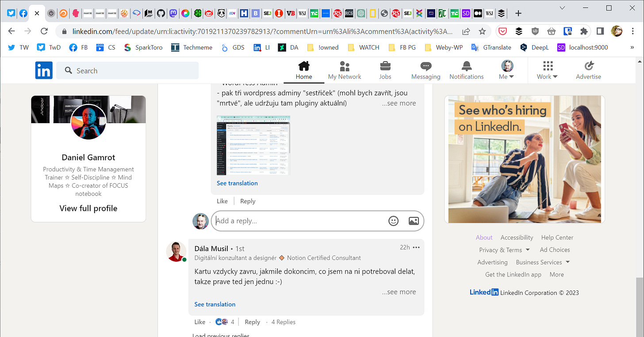The image size is (644, 337).
Task: Insert an emoji into the reply
Action: click(x=393, y=221)
